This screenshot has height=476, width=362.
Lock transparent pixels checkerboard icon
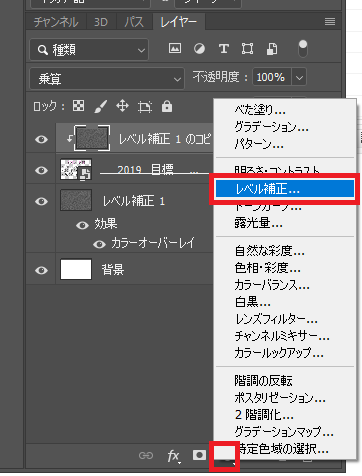pos(79,106)
